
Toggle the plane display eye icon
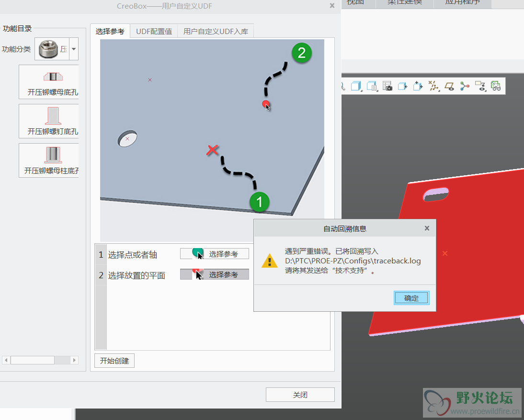pyautogui.click(x=449, y=87)
